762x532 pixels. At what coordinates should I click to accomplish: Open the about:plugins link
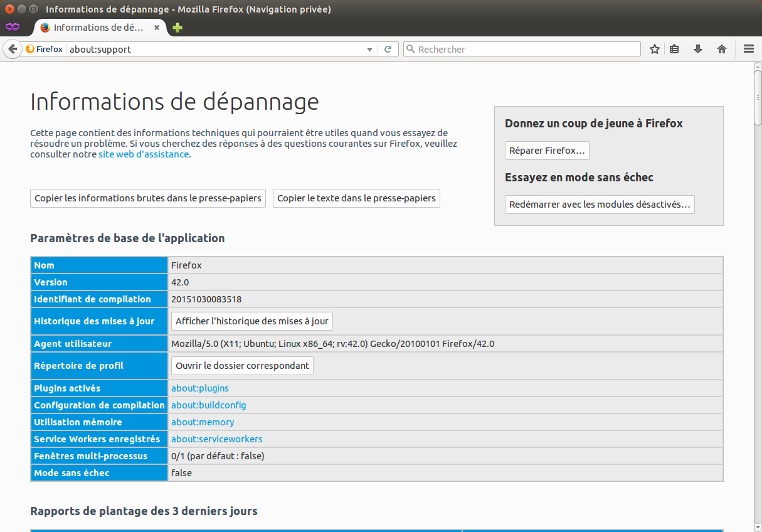pyautogui.click(x=200, y=388)
